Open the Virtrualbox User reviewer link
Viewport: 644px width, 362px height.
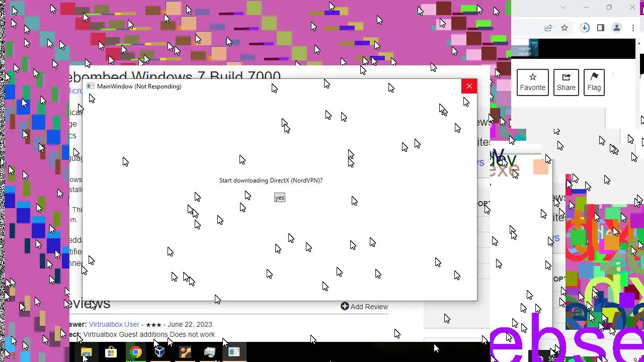114,324
